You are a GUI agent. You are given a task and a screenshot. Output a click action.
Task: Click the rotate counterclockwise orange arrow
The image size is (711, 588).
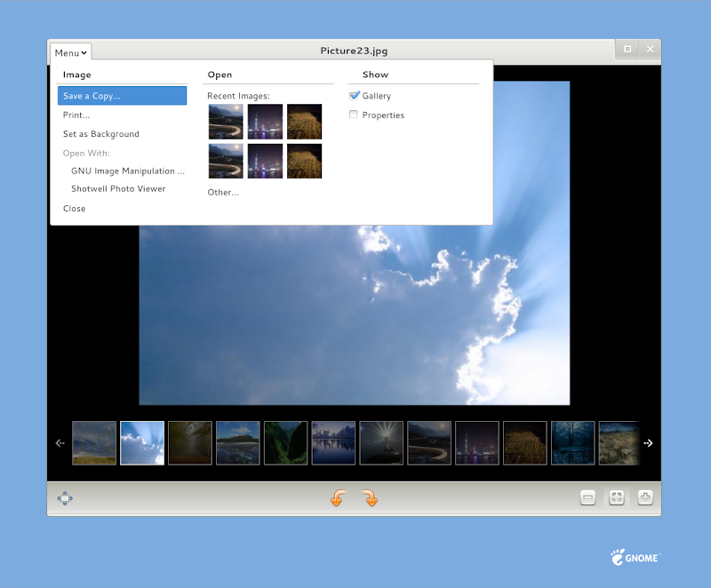tap(337, 498)
